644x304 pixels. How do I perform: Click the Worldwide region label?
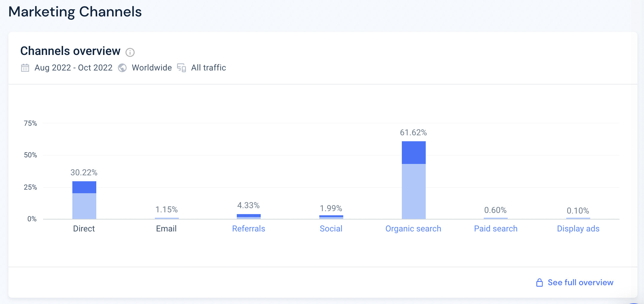pyautogui.click(x=152, y=68)
